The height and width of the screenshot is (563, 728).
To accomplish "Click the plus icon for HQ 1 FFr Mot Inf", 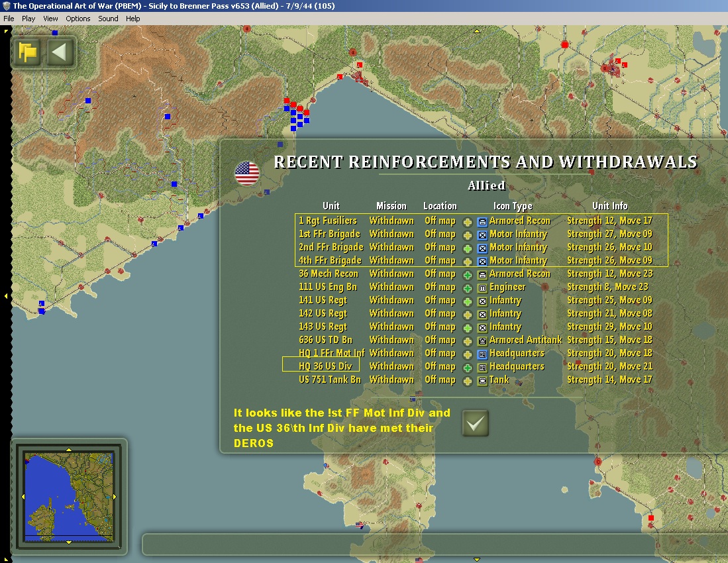I will (x=468, y=354).
